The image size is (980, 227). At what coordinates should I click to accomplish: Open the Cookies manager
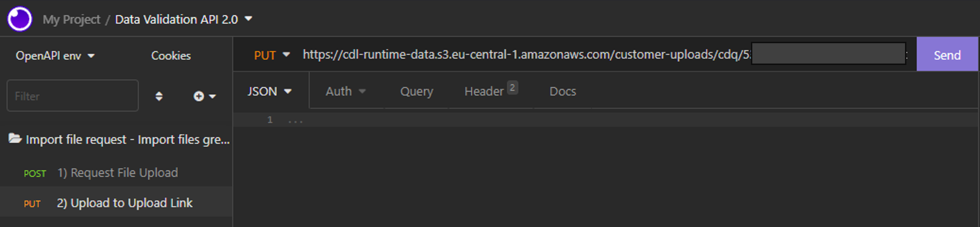point(171,56)
